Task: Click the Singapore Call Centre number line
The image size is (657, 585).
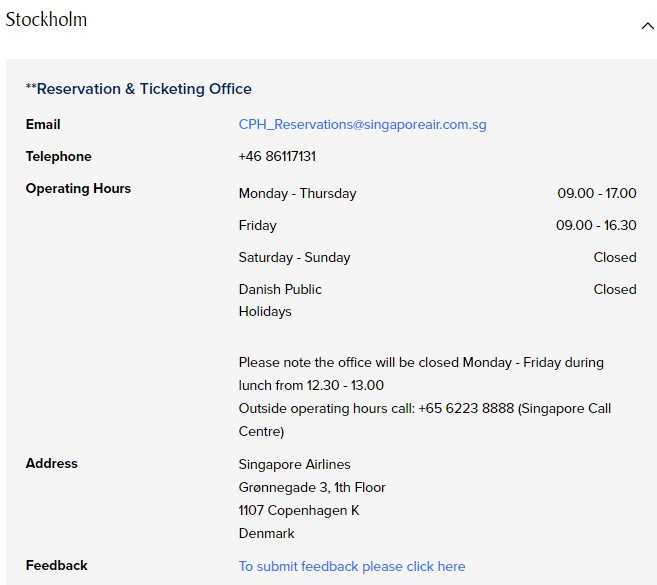Action: click(x=424, y=409)
